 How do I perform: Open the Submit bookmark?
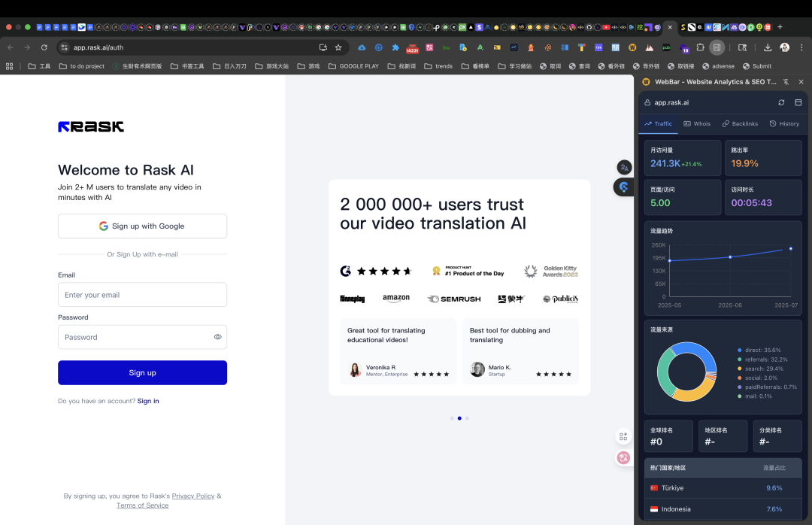(757, 66)
